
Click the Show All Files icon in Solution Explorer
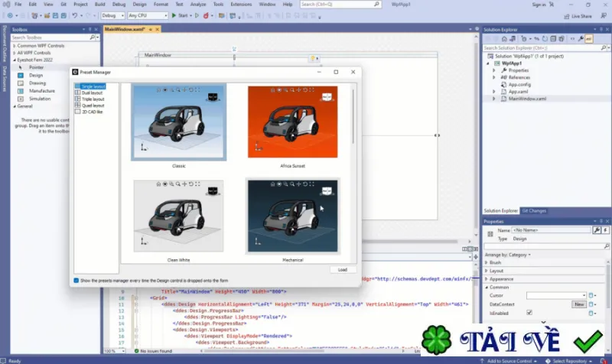coord(562,39)
